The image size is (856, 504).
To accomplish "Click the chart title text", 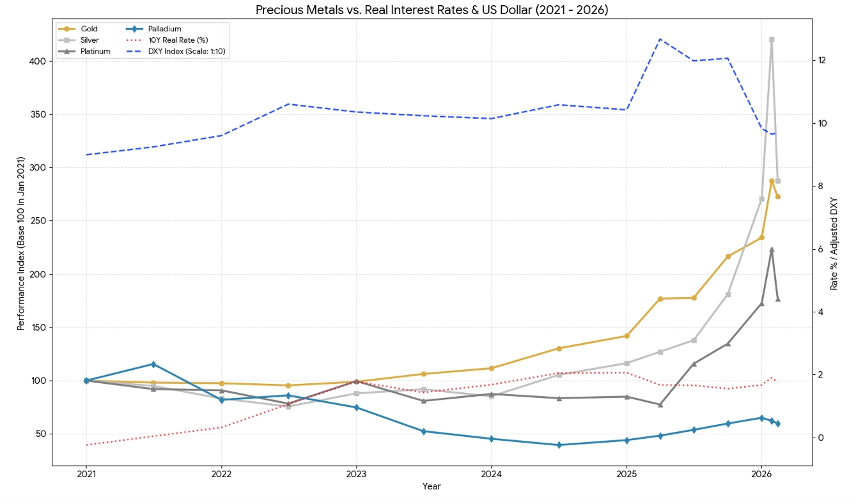I will [432, 10].
